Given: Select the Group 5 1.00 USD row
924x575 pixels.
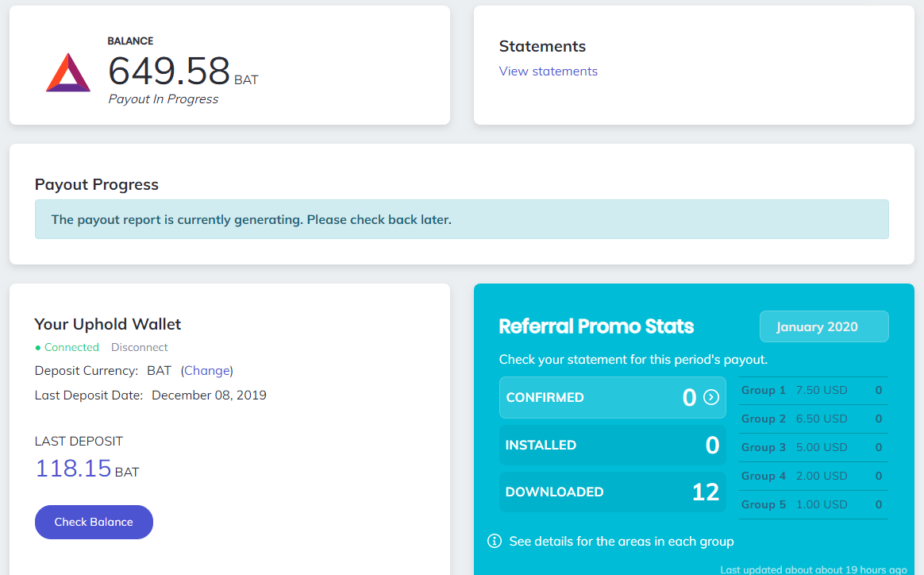Looking at the screenshot, I should [x=813, y=504].
